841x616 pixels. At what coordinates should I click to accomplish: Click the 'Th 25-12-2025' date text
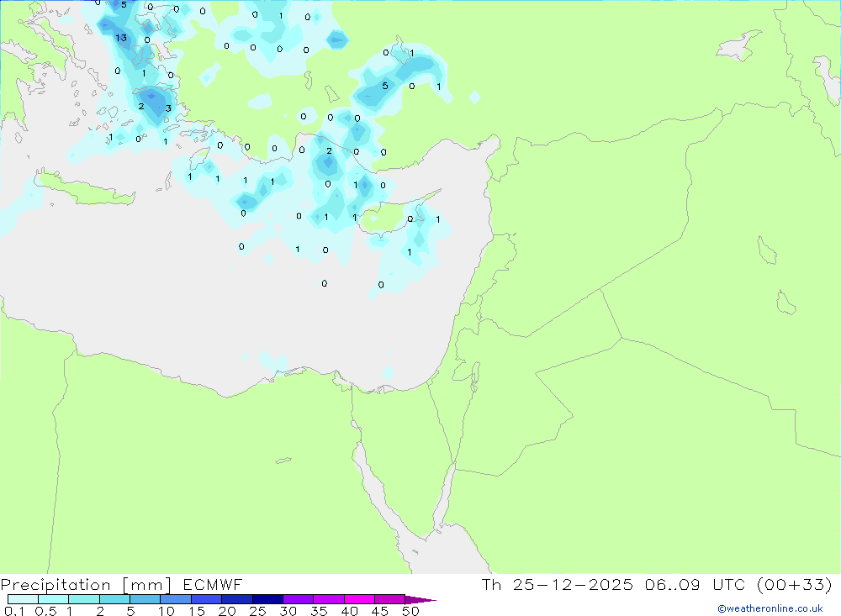coord(558,584)
